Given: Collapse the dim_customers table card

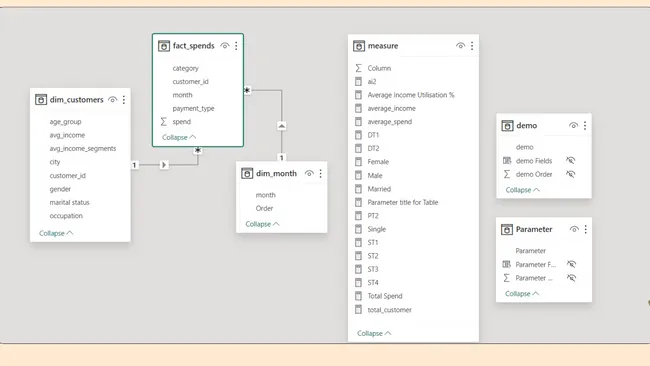Looking at the screenshot, I should point(56,233).
